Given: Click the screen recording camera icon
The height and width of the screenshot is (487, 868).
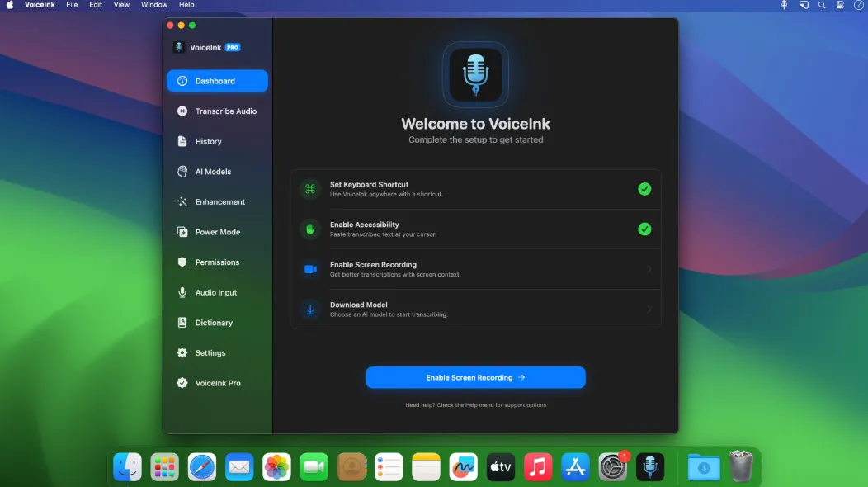Looking at the screenshot, I should 310,269.
